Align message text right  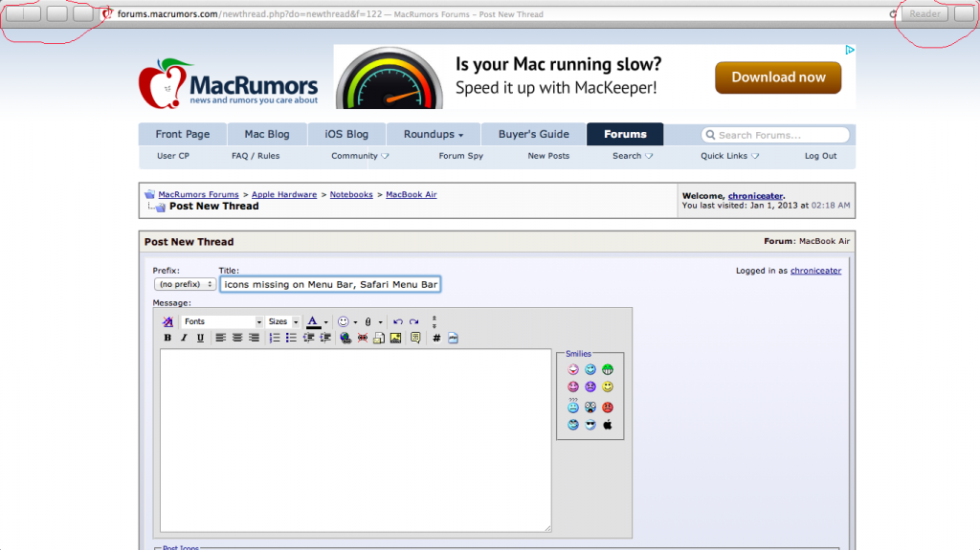pos(254,338)
